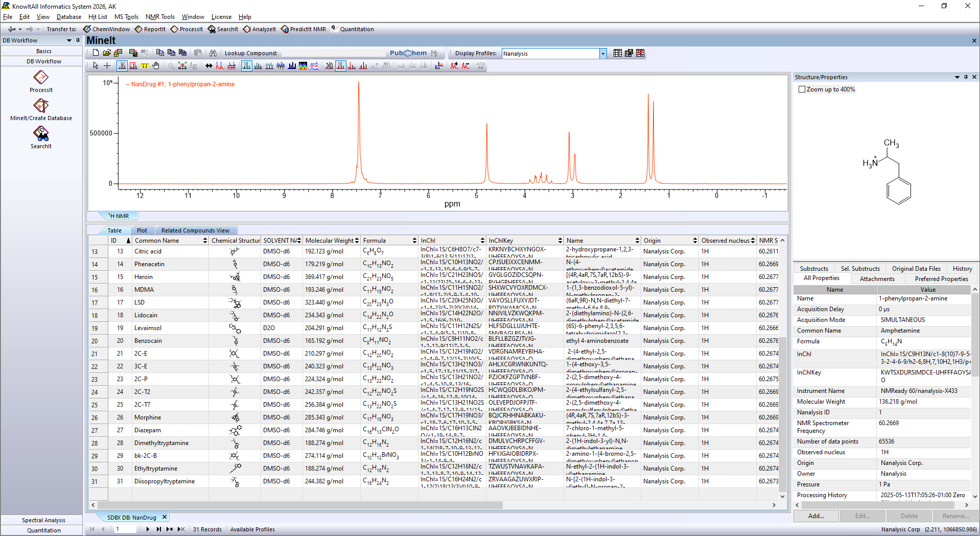Transfer to ChemWindow
Screen dimensions: 980x536
pos(106,29)
